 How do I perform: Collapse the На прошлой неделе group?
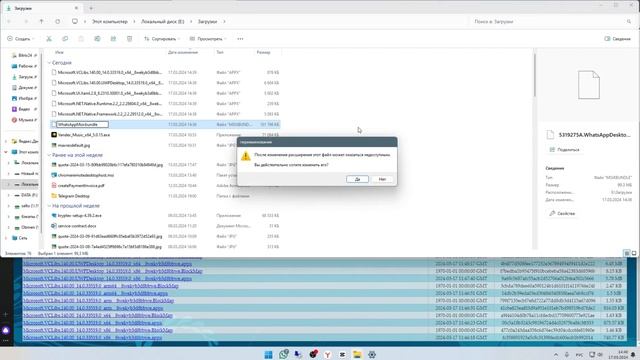pyautogui.click(x=49, y=206)
